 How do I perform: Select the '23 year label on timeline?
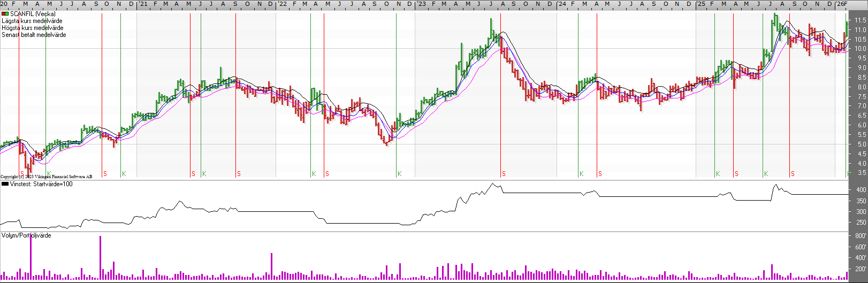(422, 4)
